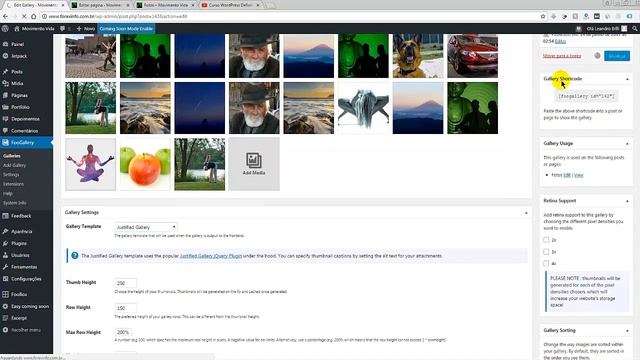Click the Feedback sidebar icon
Viewport: 640px width, 360px height.
pos(5,216)
